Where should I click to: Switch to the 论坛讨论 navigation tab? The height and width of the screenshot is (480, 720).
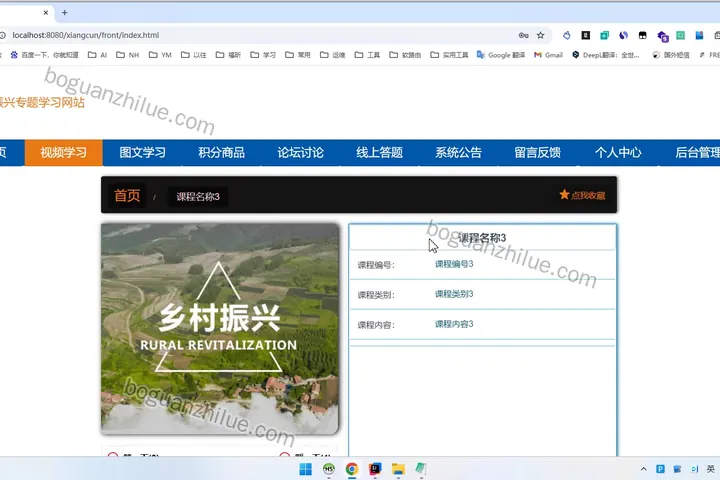tap(300, 152)
